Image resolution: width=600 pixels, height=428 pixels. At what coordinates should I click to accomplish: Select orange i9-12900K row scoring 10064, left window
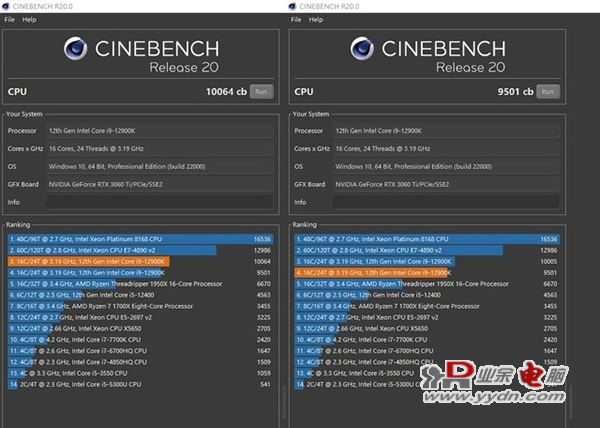140,261
